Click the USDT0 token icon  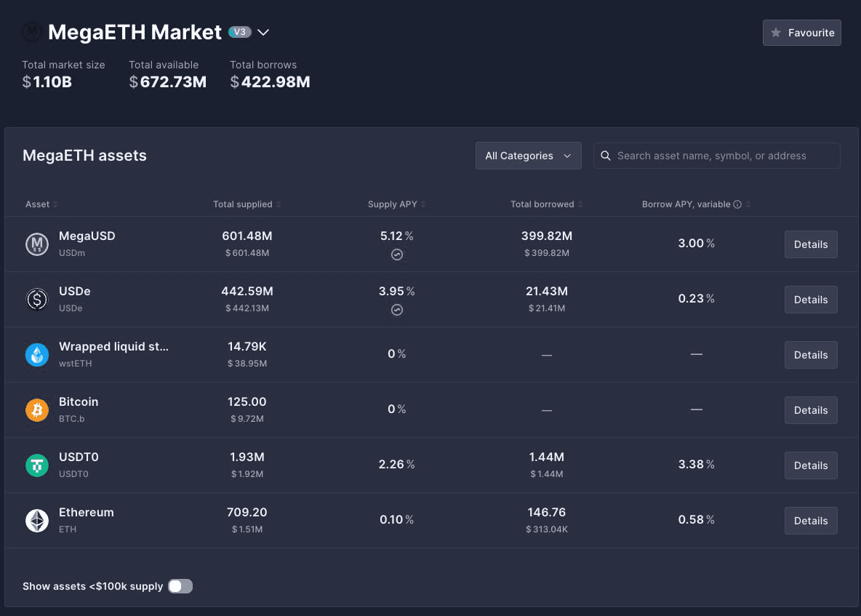[x=37, y=465]
